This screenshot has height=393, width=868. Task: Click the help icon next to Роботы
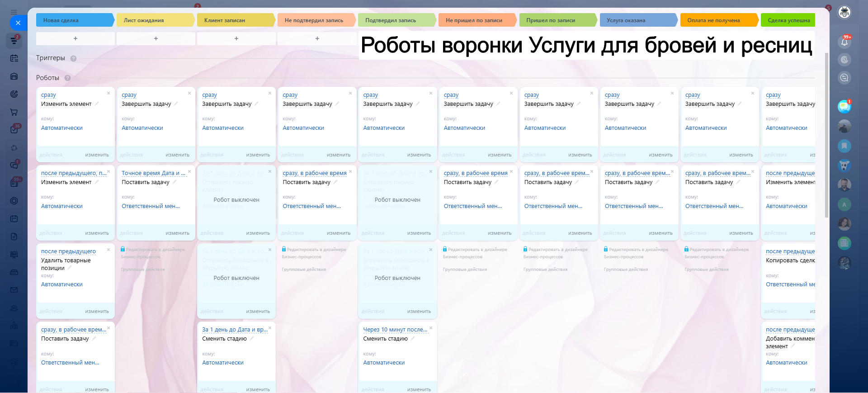(67, 78)
